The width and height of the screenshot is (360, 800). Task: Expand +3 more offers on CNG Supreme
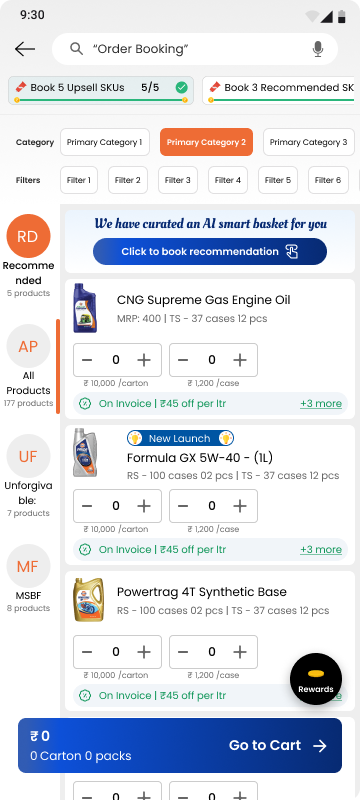click(x=321, y=404)
